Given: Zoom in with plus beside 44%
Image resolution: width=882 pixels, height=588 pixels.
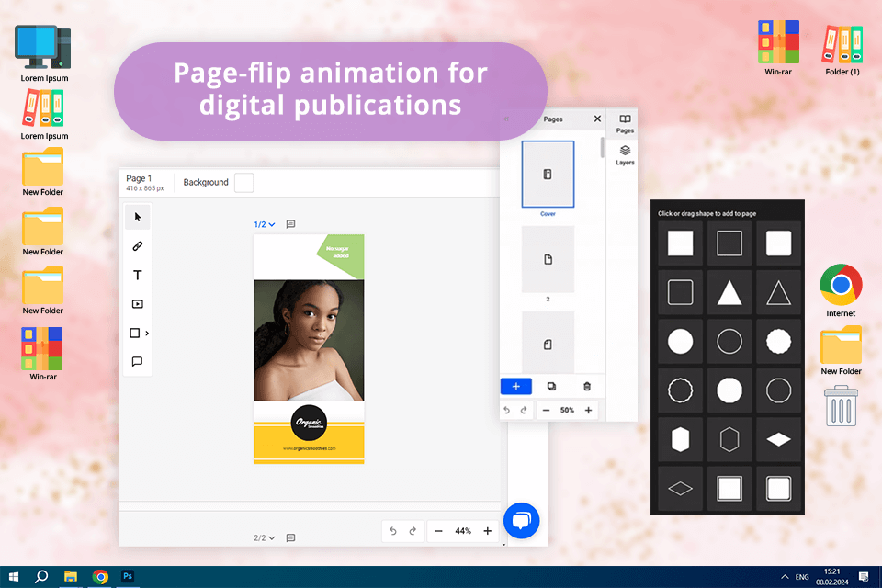Looking at the screenshot, I should [x=487, y=531].
